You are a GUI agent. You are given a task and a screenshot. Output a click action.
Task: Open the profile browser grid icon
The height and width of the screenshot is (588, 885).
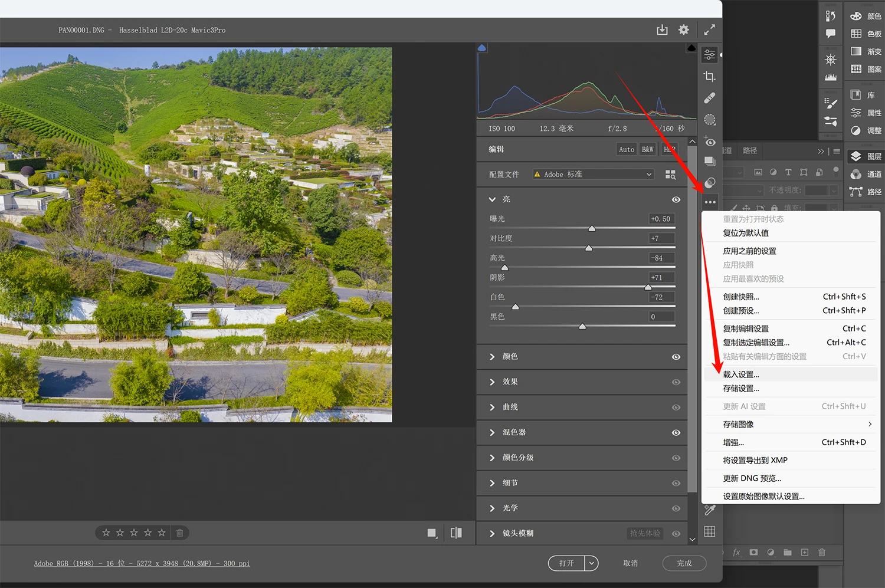(x=670, y=175)
